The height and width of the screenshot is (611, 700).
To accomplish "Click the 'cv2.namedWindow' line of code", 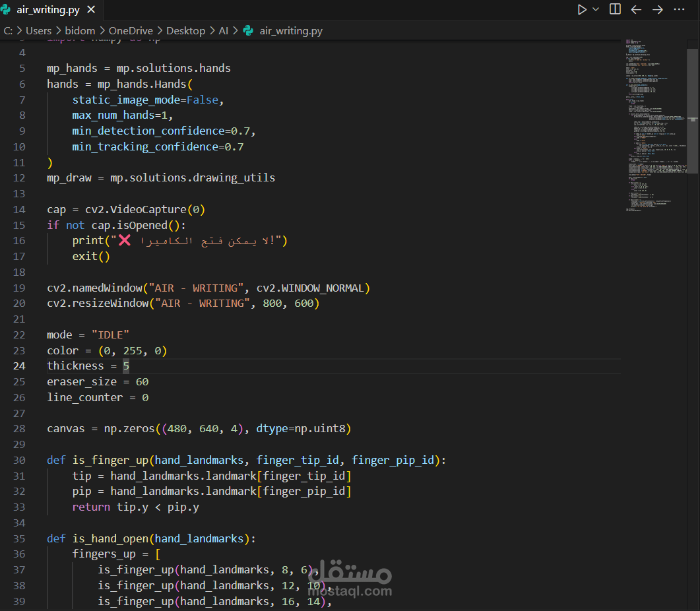I will 208,288.
